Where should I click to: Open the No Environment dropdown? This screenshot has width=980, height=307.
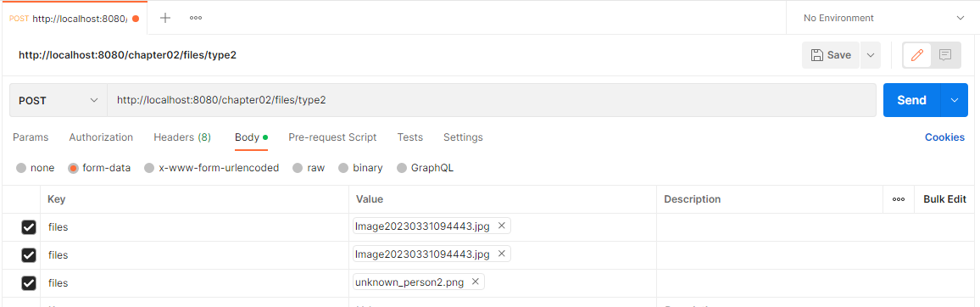click(883, 18)
